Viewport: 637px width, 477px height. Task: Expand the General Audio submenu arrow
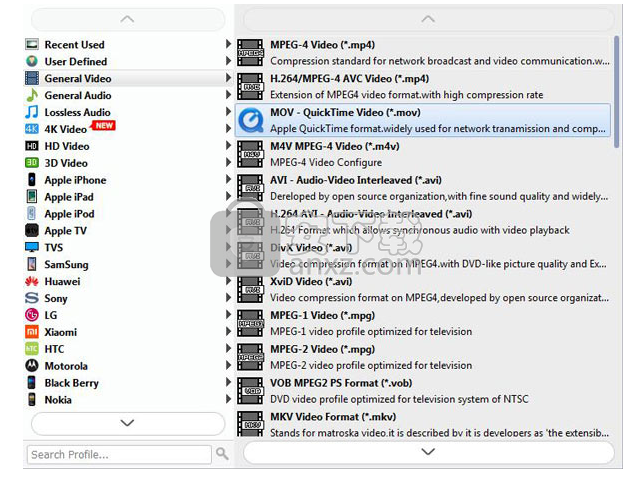pyautogui.click(x=228, y=95)
